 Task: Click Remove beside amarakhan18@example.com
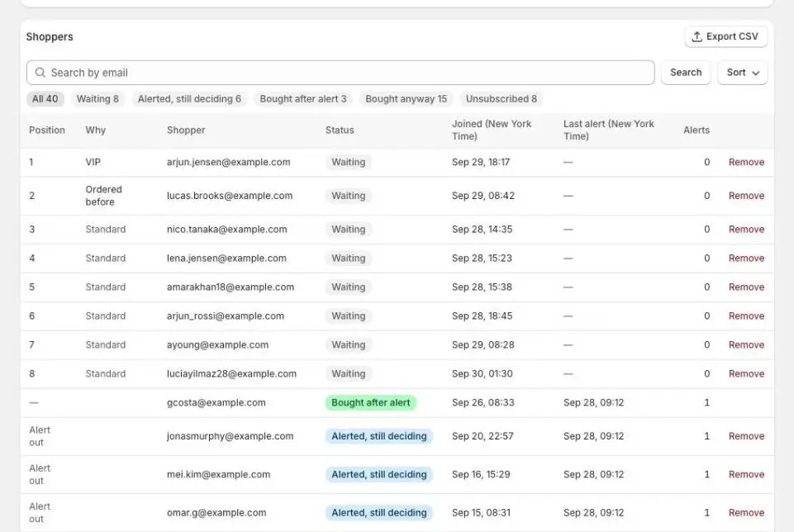tap(746, 287)
